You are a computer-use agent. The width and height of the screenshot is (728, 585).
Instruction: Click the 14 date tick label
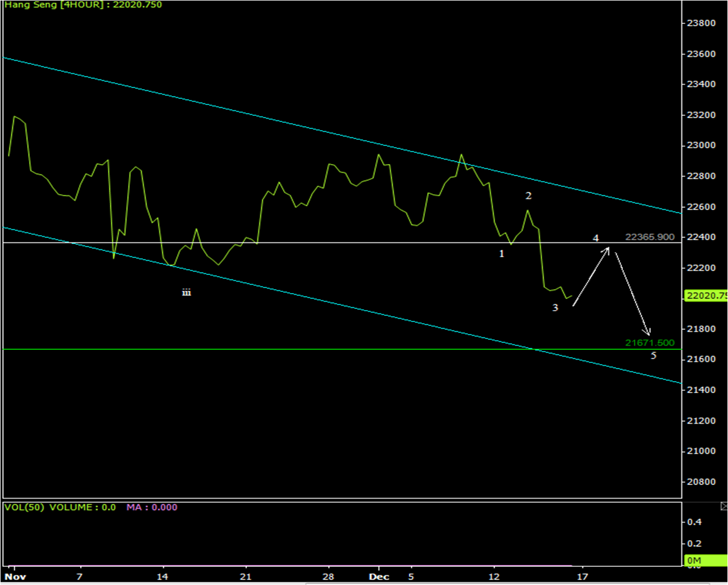click(163, 576)
